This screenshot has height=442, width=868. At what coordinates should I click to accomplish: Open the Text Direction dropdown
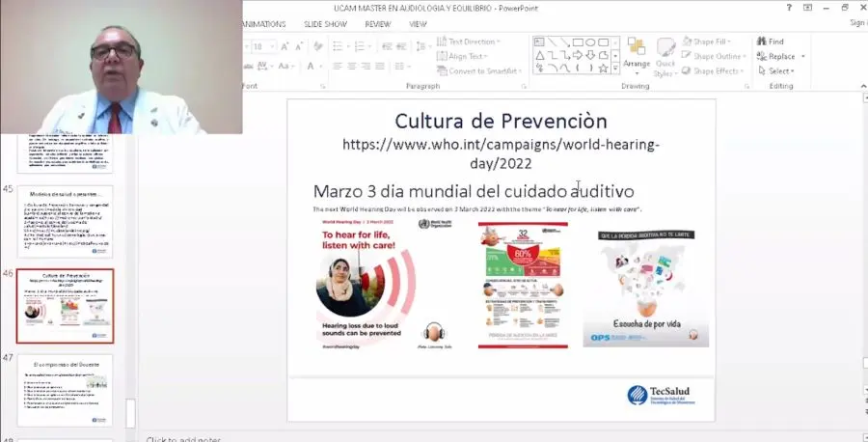click(x=471, y=41)
